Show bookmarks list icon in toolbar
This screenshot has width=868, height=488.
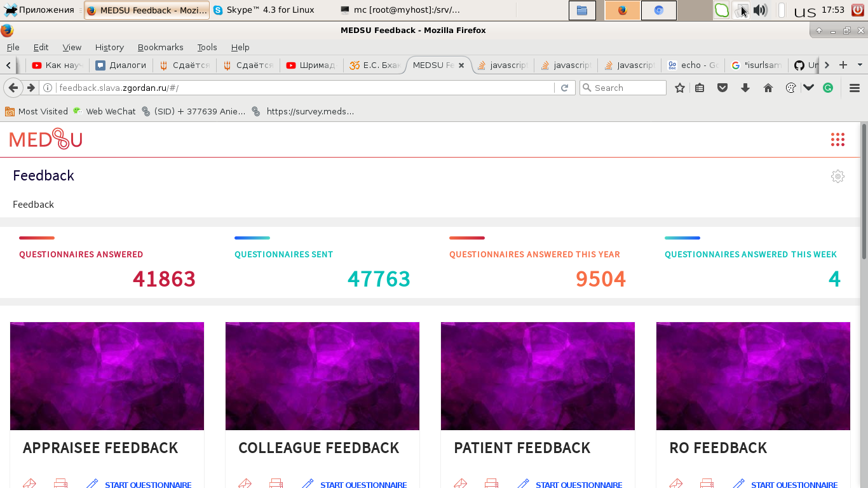tap(700, 88)
